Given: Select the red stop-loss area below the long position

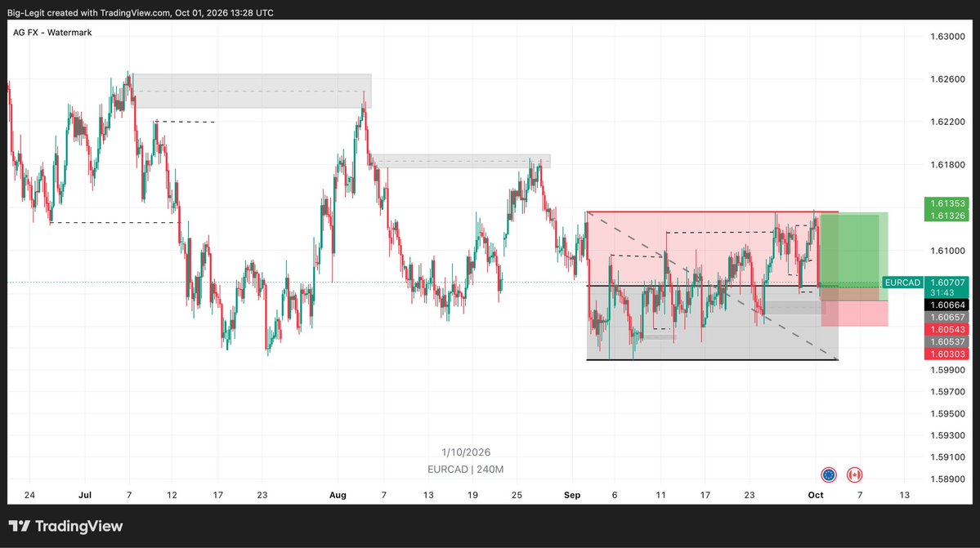Looking at the screenshot, I should click(x=854, y=314).
